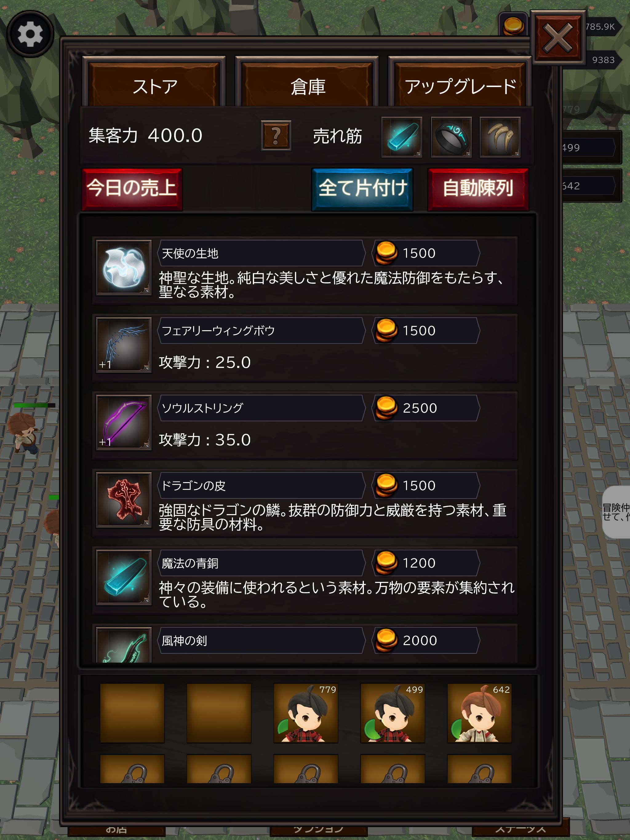The width and height of the screenshot is (630, 840).
Task: Select the character thumbnail labeled 779
Action: [306, 713]
